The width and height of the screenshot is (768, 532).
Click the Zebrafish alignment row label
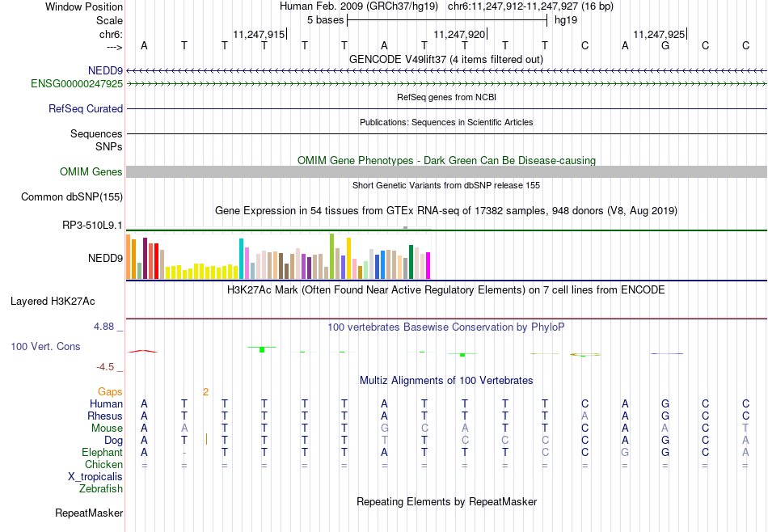101,488
